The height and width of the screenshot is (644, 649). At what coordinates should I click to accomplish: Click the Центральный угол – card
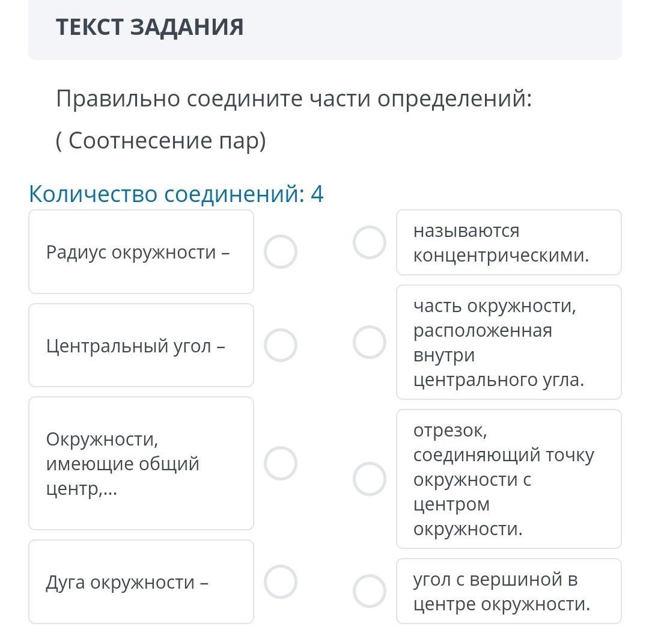(141, 345)
